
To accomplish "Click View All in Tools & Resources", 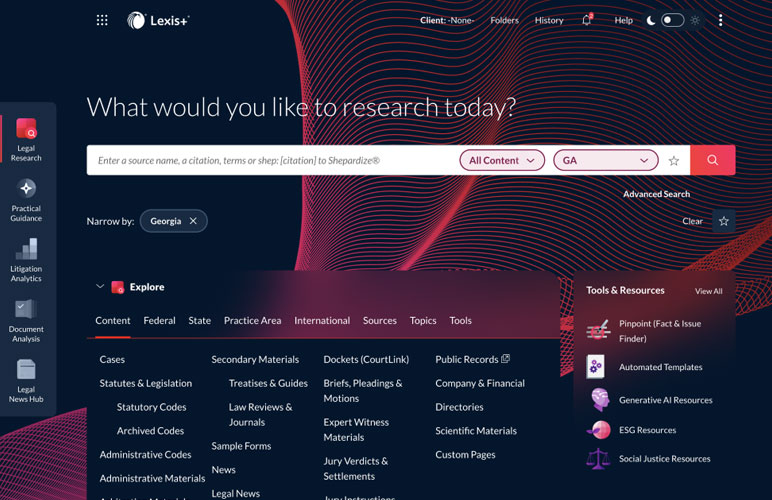I will coord(708,291).
